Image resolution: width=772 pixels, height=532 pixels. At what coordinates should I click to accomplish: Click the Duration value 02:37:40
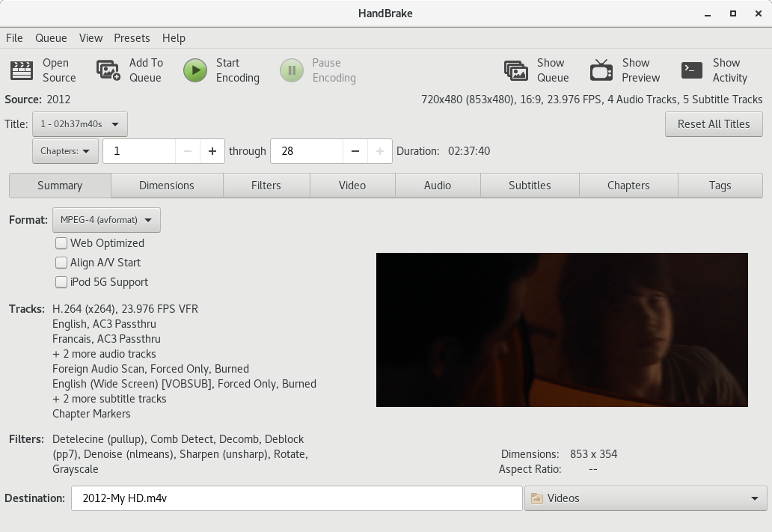coord(469,151)
